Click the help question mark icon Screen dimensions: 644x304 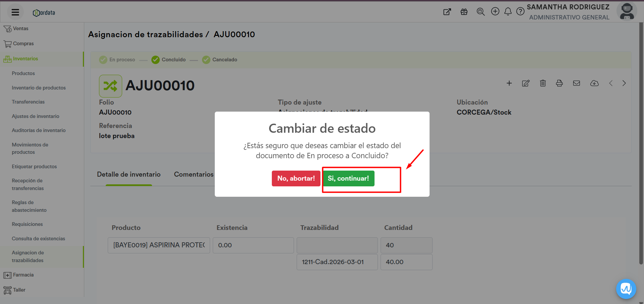tap(520, 12)
